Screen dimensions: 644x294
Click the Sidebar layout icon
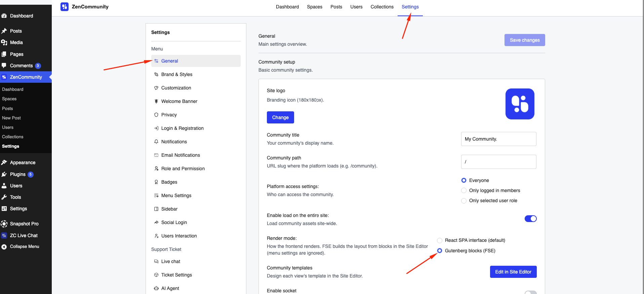click(156, 209)
